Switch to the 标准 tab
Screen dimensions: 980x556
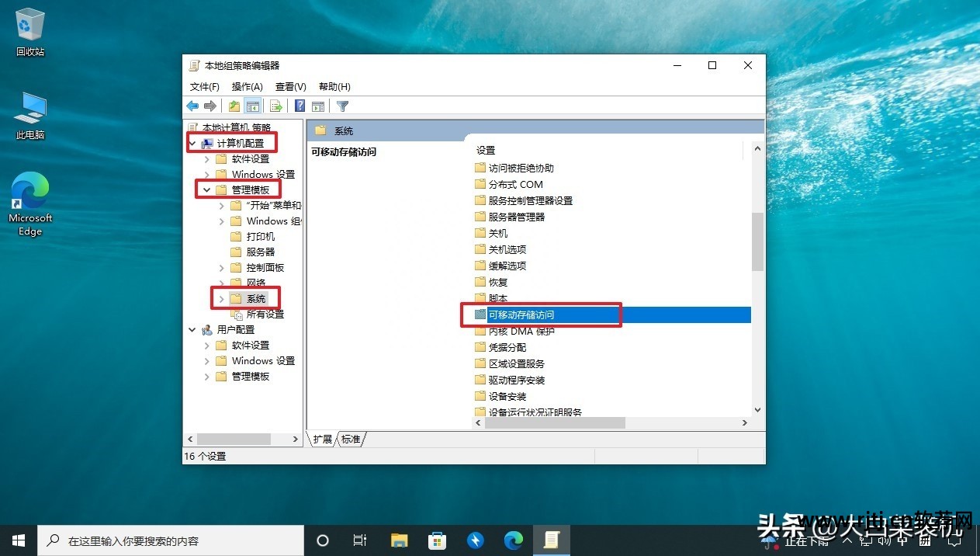[351, 440]
